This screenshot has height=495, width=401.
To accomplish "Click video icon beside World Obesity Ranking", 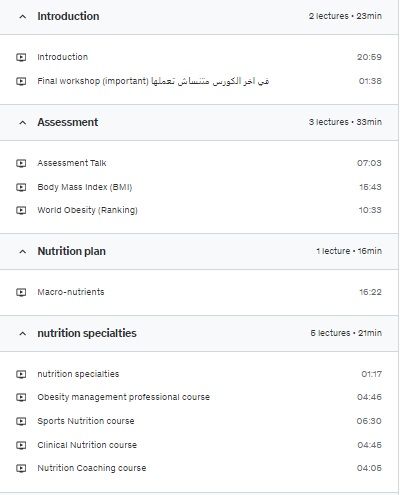I will (21, 210).
